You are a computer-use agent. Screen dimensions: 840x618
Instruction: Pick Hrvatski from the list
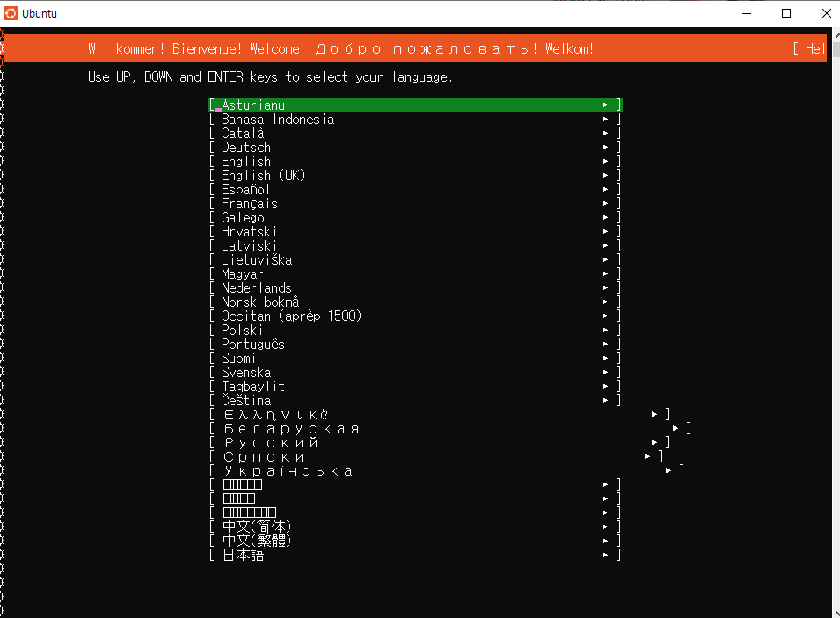pos(415,231)
